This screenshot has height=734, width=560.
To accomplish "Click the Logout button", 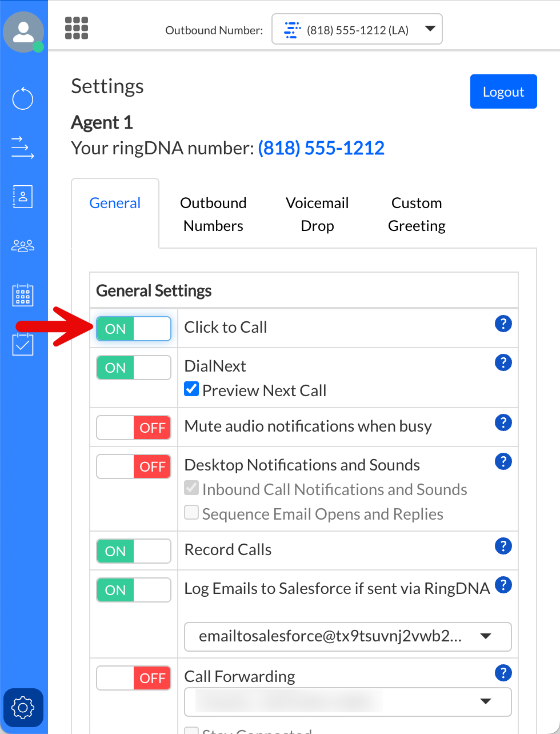I will pyautogui.click(x=503, y=91).
